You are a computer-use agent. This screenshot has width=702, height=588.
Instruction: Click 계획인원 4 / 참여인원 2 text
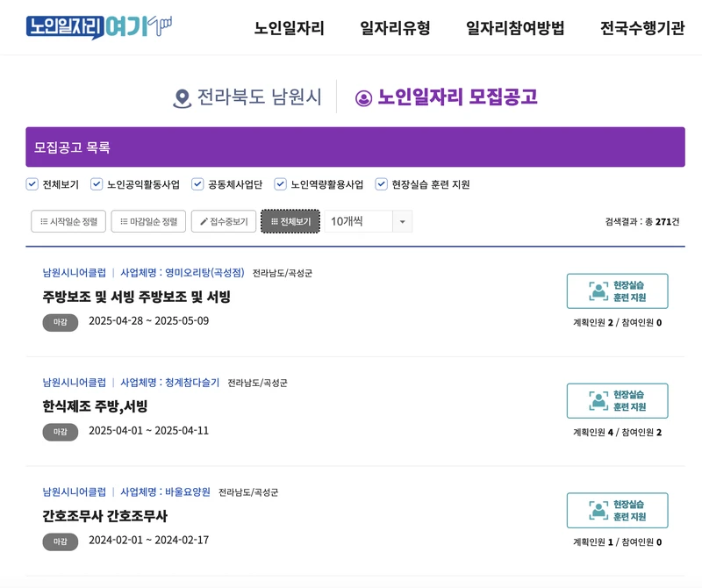click(x=618, y=432)
